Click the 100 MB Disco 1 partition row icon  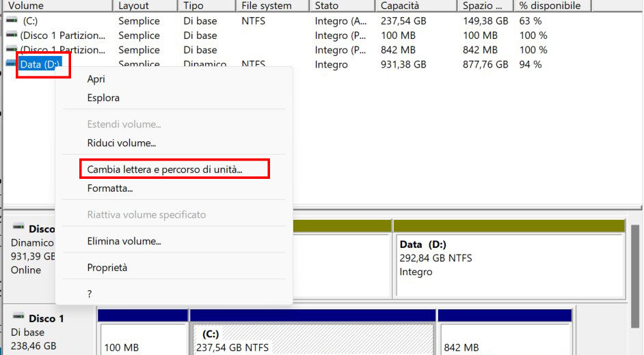pos(12,35)
